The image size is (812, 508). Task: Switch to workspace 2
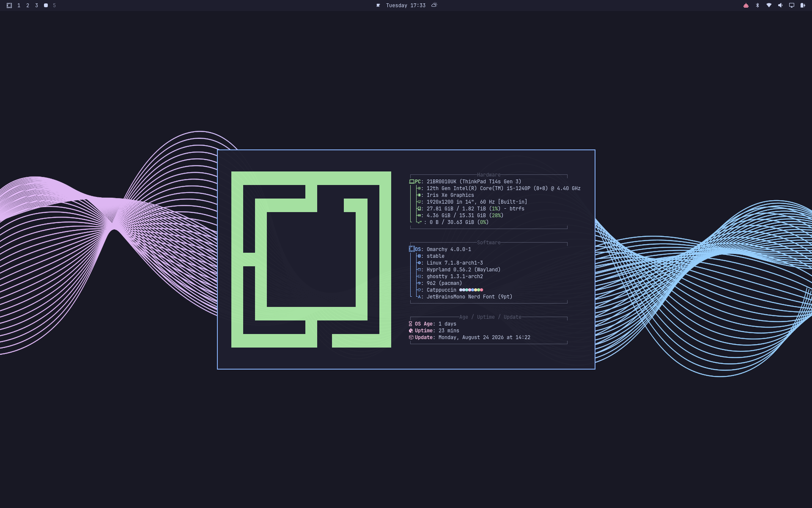[27, 6]
